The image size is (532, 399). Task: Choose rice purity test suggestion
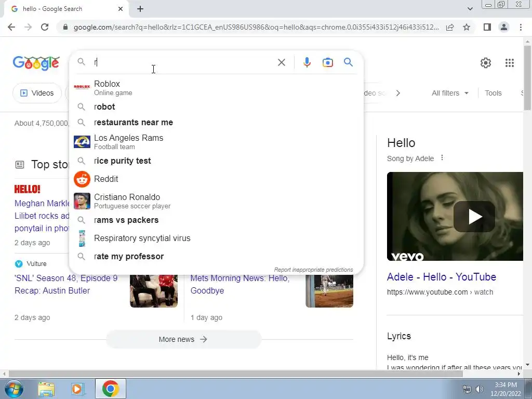(216, 161)
